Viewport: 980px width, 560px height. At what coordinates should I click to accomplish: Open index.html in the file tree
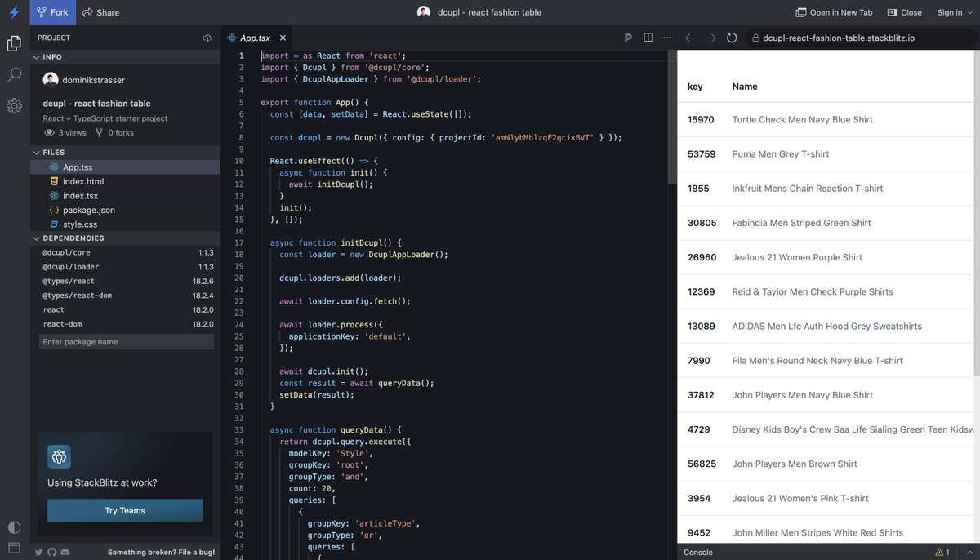tap(126, 181)
